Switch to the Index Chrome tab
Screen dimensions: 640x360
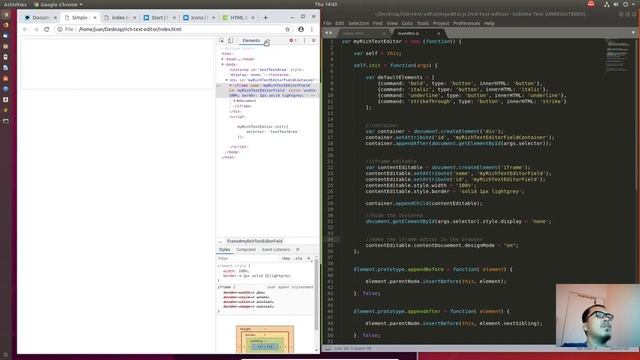(119, 18)
